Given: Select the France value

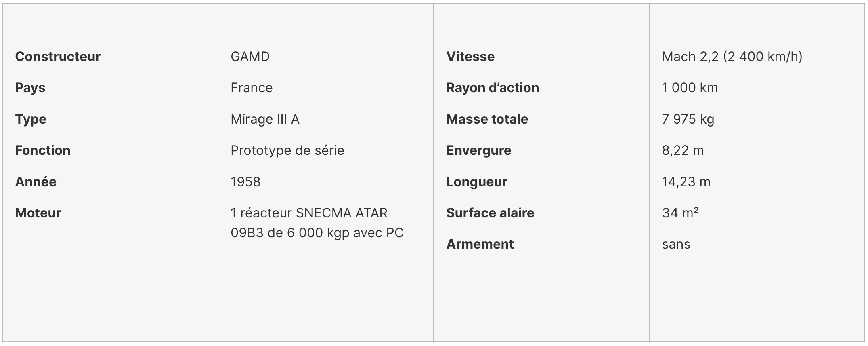Looking at the screenshot, I should tap(252, 88).
